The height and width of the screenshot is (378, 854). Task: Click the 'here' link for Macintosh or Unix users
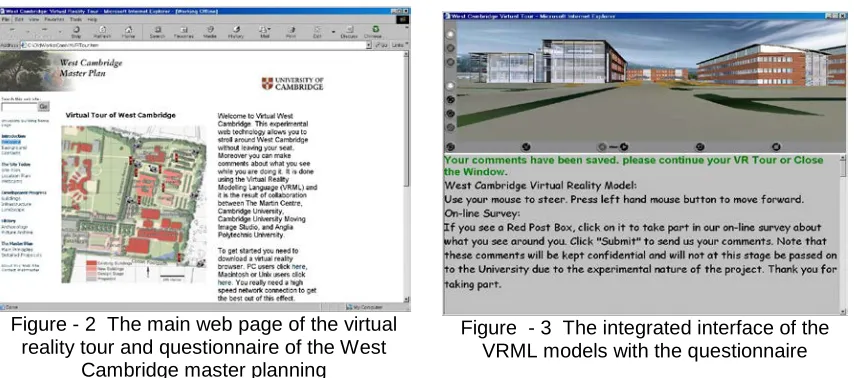[225, 283]
